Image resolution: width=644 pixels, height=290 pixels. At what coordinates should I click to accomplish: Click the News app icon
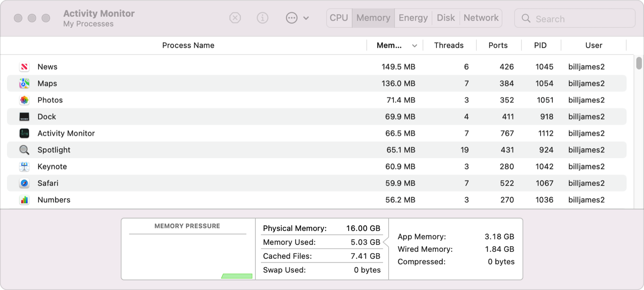(x=25, y=67)
